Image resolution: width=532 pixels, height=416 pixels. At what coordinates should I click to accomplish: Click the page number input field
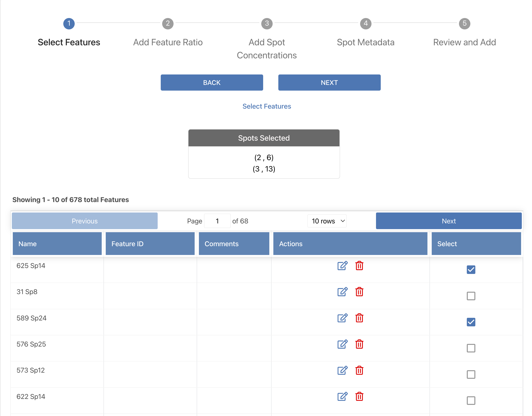coord(217,221)
